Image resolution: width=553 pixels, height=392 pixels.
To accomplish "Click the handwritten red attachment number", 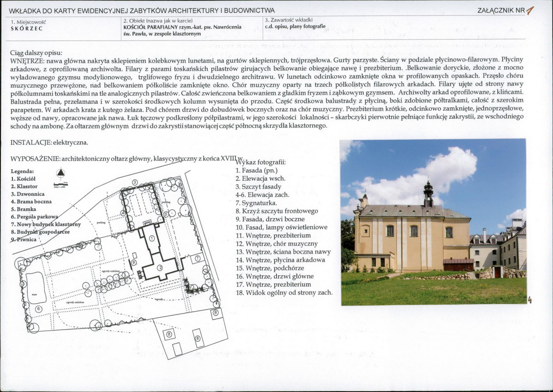I will pos(531,10).
